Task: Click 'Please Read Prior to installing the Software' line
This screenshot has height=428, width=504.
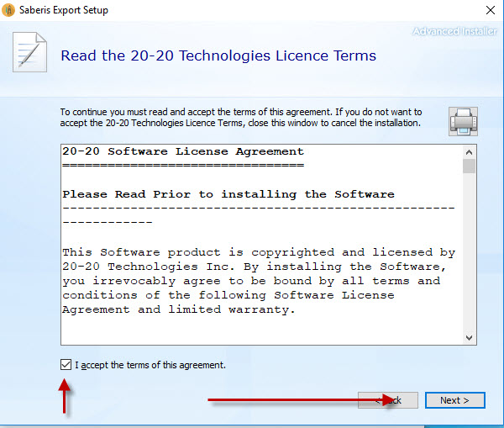Action: pyautogui.click(x=228, y=194)
